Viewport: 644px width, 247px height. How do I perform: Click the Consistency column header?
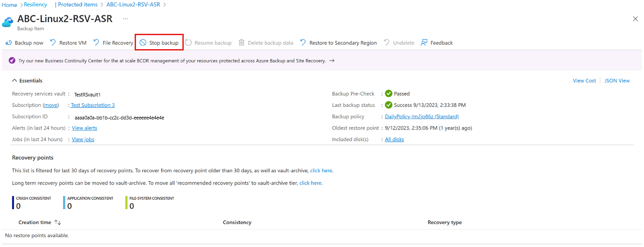pyautogui.click(x=237, y=223)
